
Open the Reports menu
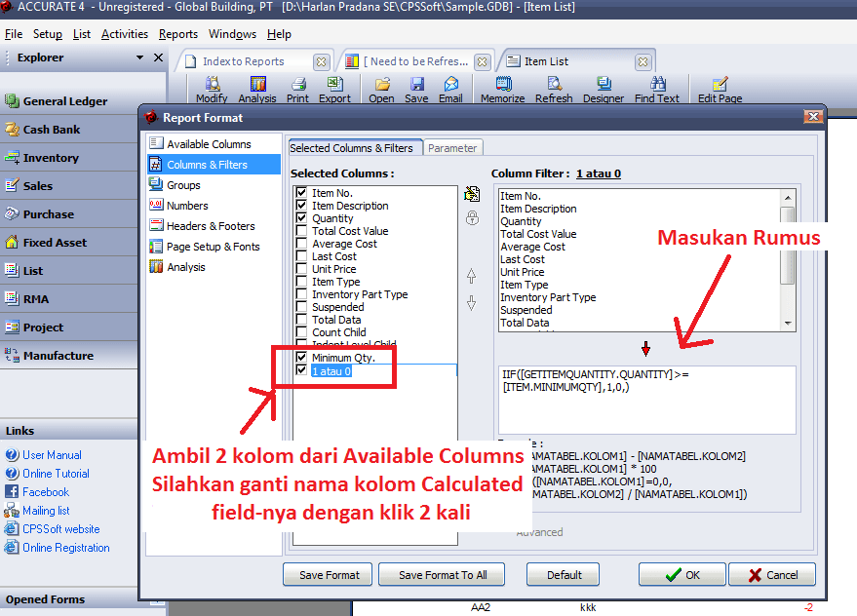pyautogui.click(x=178, y=34)
